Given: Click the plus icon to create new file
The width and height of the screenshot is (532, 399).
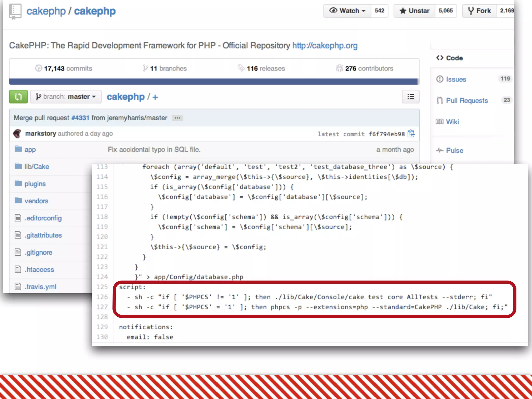Looking at the screenshot, I should click(155, 97).
